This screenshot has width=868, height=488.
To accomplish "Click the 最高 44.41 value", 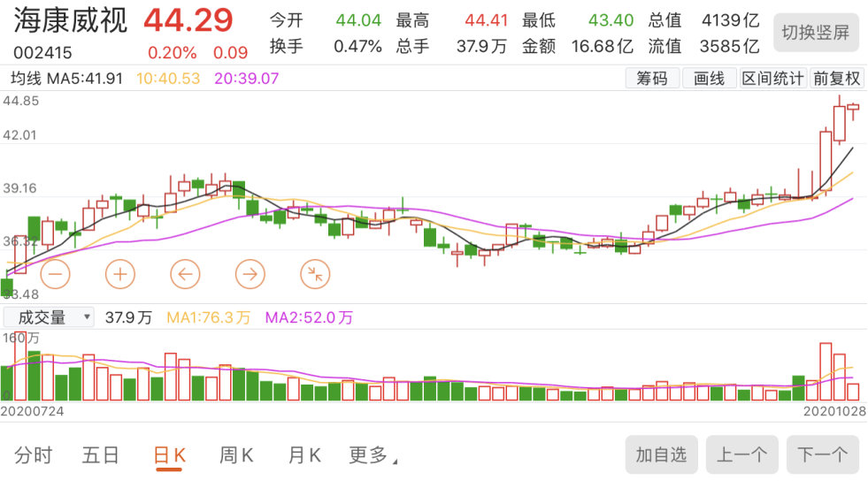I will point(486,20).
